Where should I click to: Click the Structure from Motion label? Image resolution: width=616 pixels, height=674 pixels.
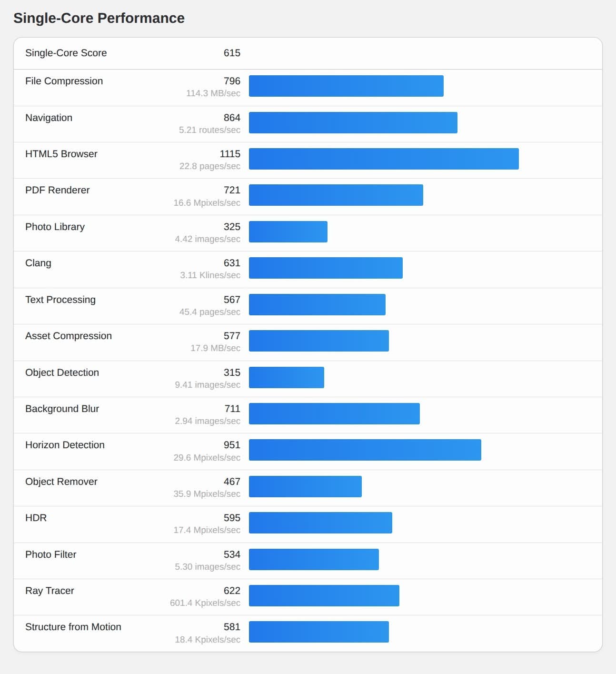click(73, 627)
